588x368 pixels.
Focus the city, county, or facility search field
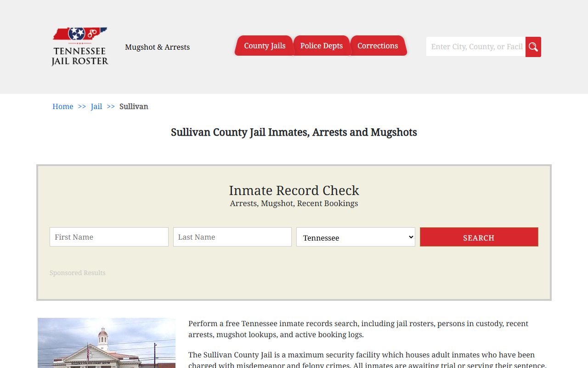(476, 46)
